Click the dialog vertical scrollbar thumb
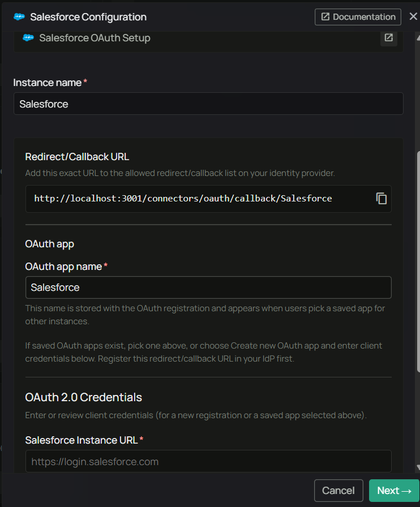The image size is (420, 507). click(x=418, y=261)
